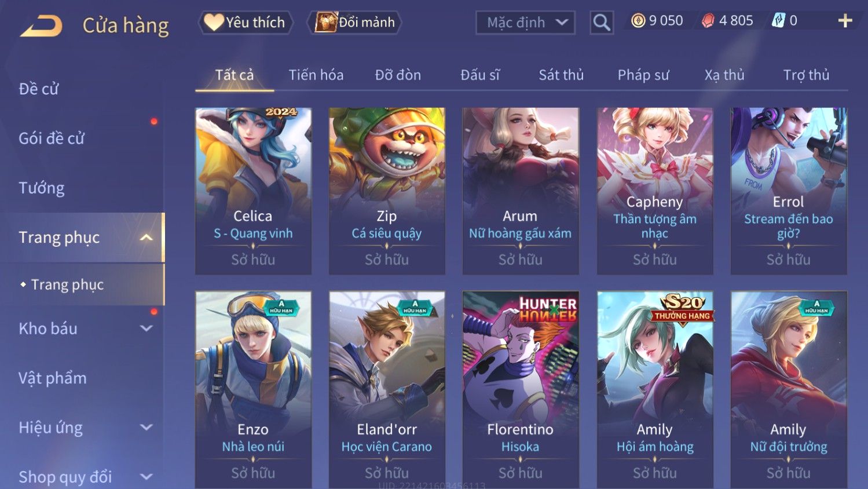The width and height of the screenshot is (868, 489).
Task: Tap the Đổi mảnh chest icon
Action: point(325,22)
